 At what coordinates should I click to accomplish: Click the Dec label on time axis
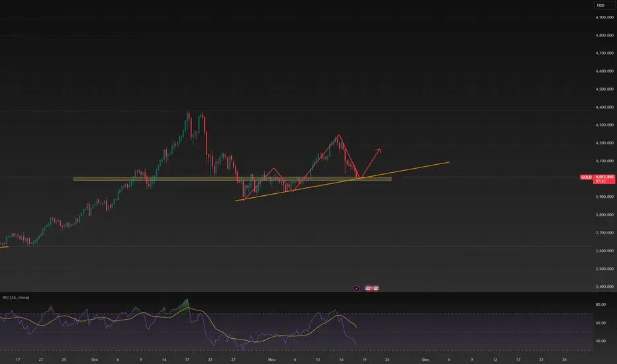point(426,359)
